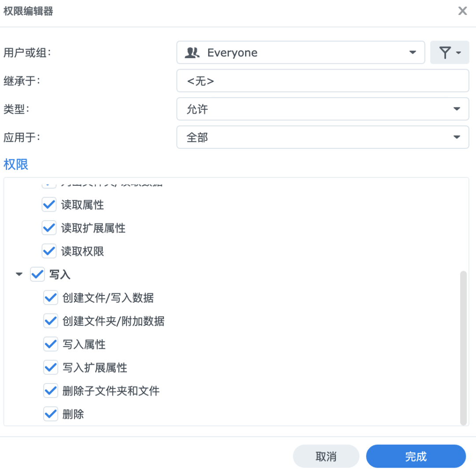Disable the 写入属性 permission

click(51, 344)
